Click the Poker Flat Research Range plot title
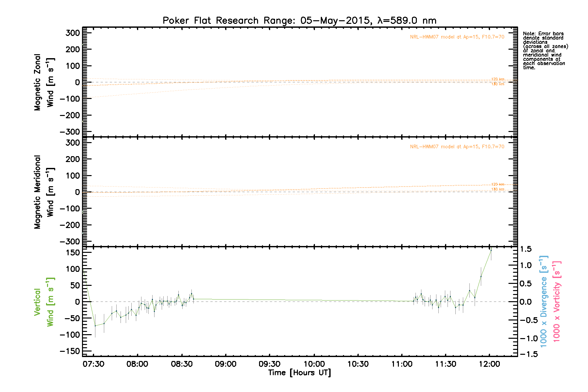588x392 pixels. tap(299, 21)
